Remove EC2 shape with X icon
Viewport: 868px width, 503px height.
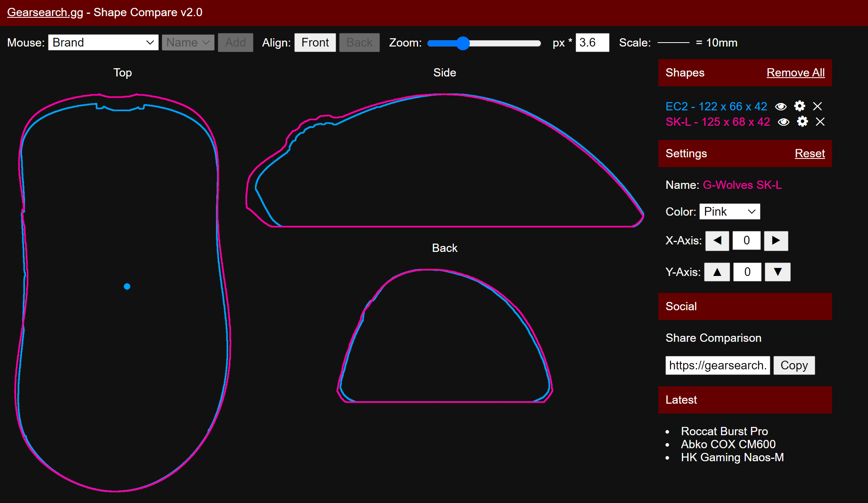point(818,106)
